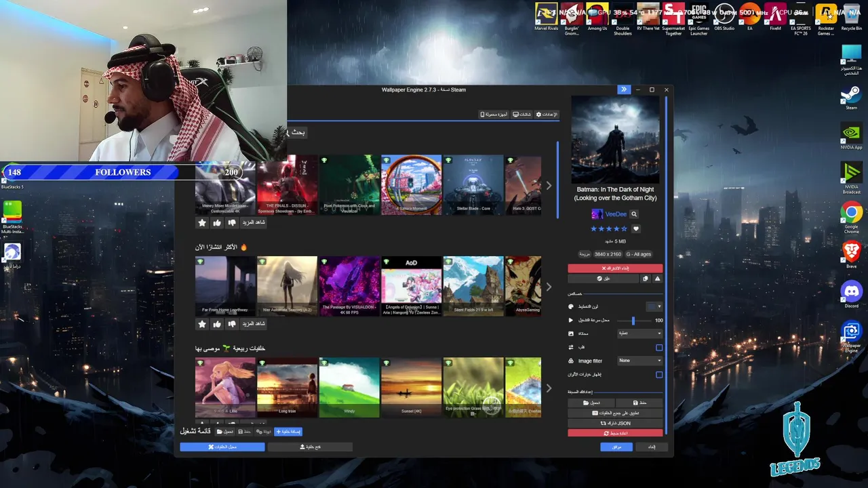Click thumbs up under the trending row
868x488 pixels.
click(x=217, y=324)
